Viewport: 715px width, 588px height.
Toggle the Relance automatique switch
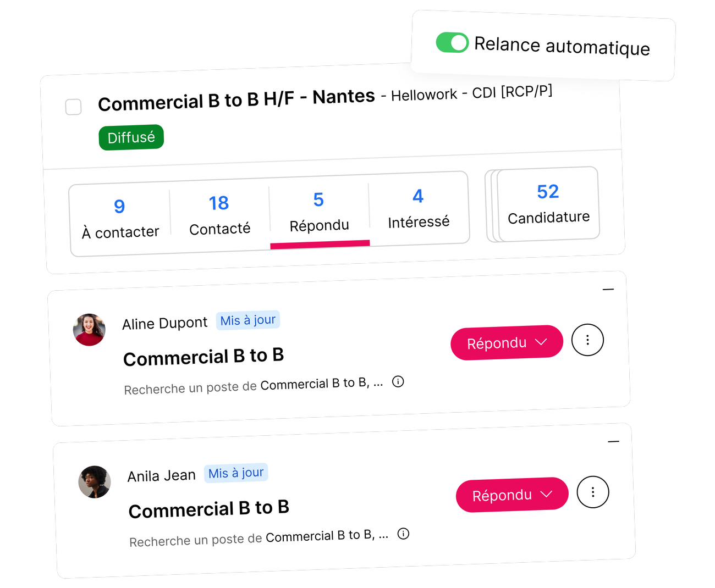(452, 42)
